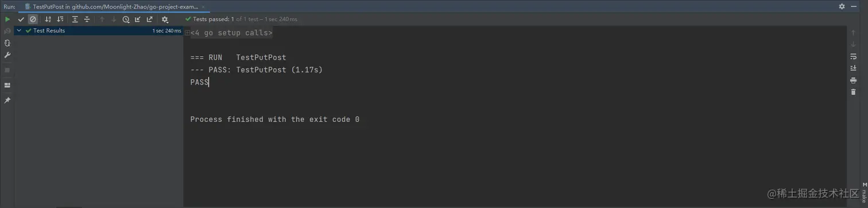Open Run panel options gear
The width and height of the screenshot is (868, 208).
coord(842,6)
